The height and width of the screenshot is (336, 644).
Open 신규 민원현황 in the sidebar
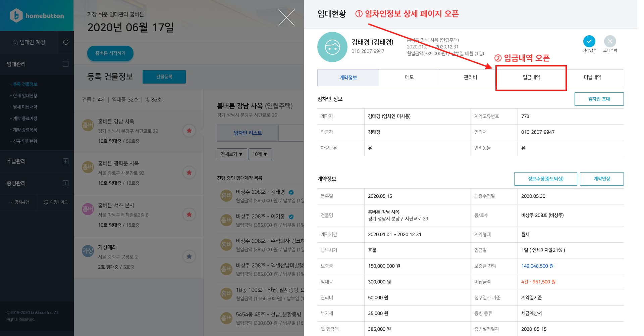[23, 141]
